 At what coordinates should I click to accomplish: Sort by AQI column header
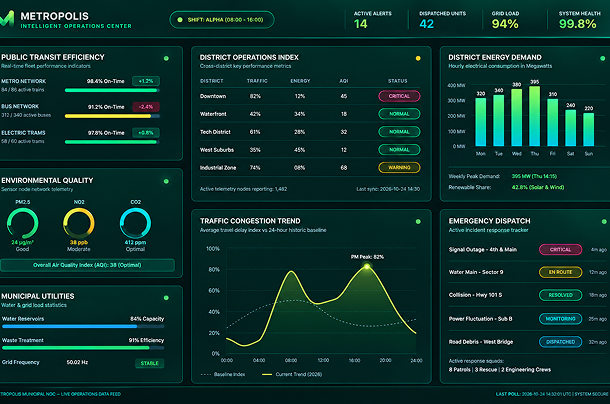(344, 81)
